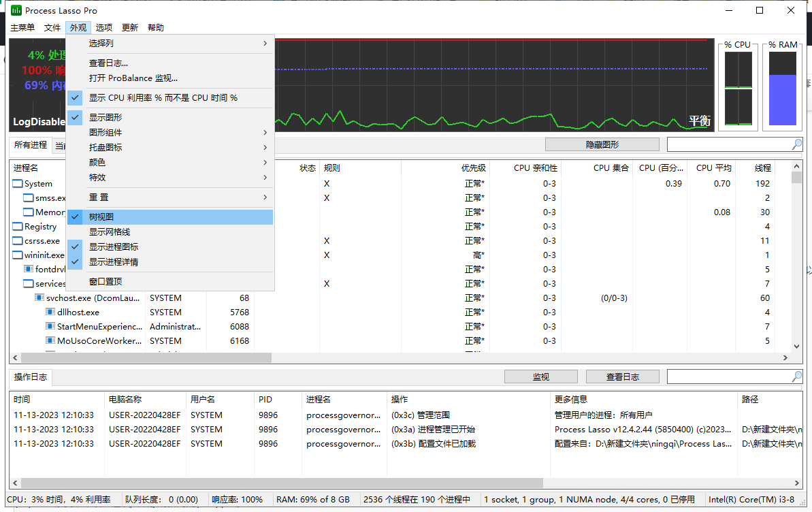
Task: Click the csrss.exe process icon
Action: point(18,241)
